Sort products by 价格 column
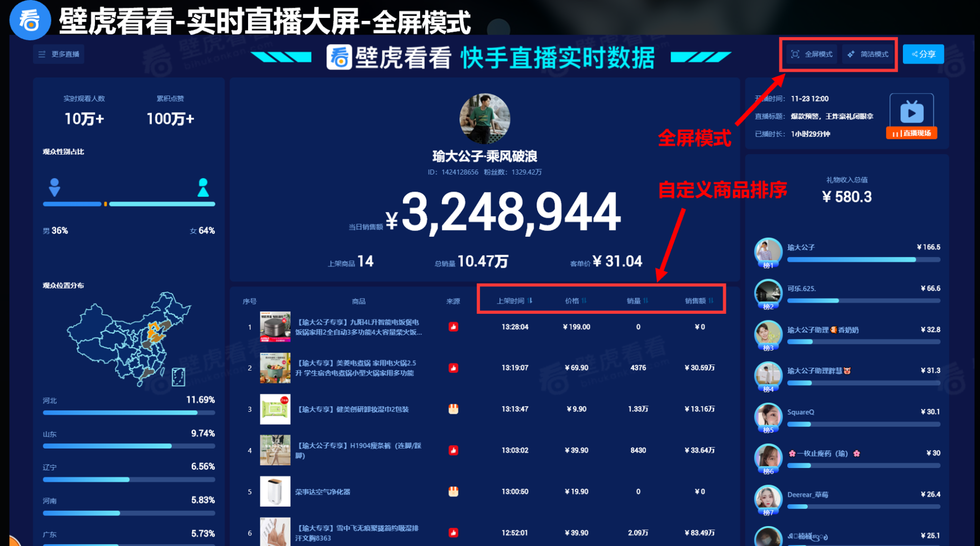The image size is (980, 546). coord(576,301)
